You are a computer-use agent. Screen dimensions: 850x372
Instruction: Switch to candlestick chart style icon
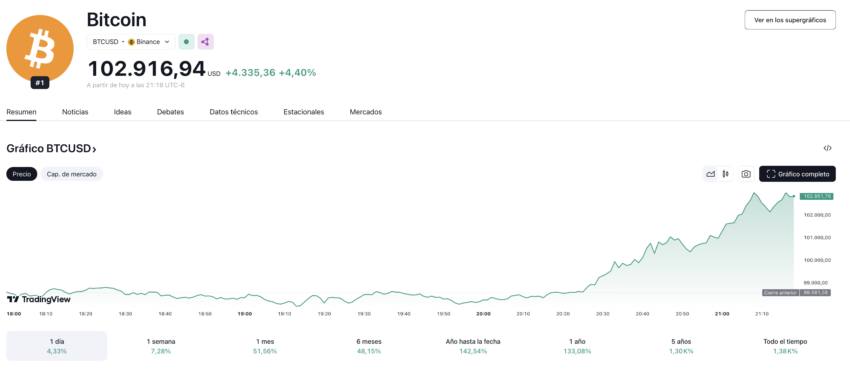point(726,174)
